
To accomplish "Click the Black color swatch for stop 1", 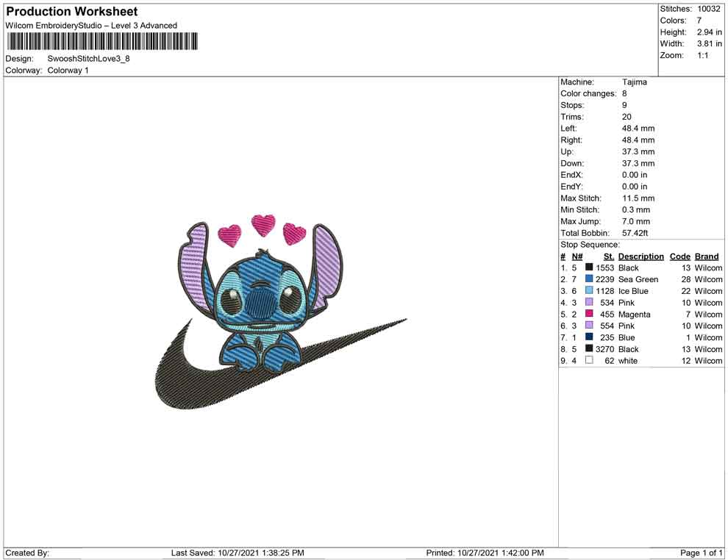I will tap(589, 268).
